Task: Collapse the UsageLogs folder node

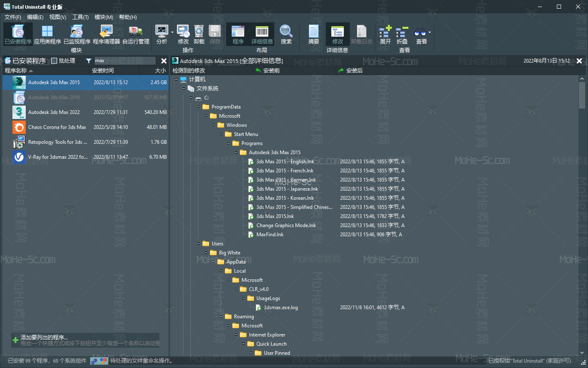Action: [244, 298]
